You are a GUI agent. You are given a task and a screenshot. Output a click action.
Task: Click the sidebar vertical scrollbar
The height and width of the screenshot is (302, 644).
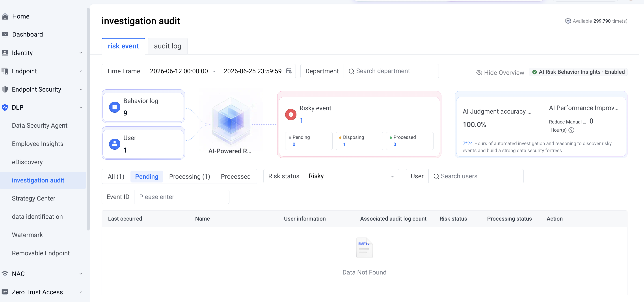point(88,119)
